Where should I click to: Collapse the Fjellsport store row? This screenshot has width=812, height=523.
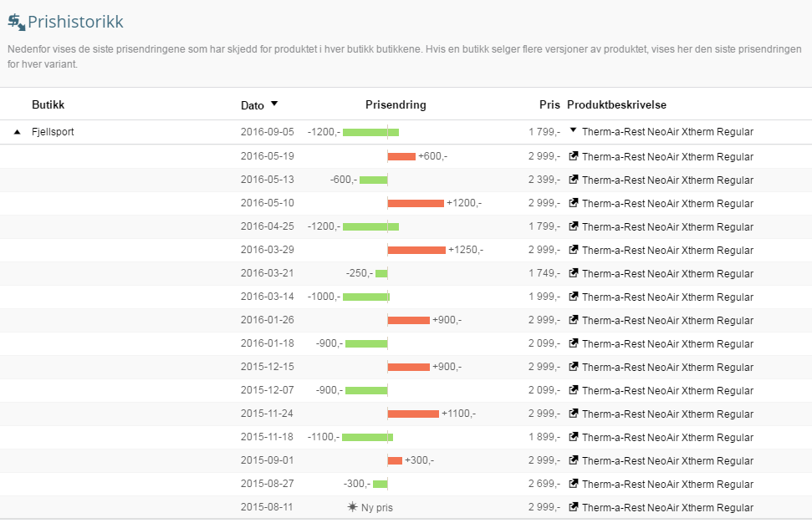(x=18, y=132)
